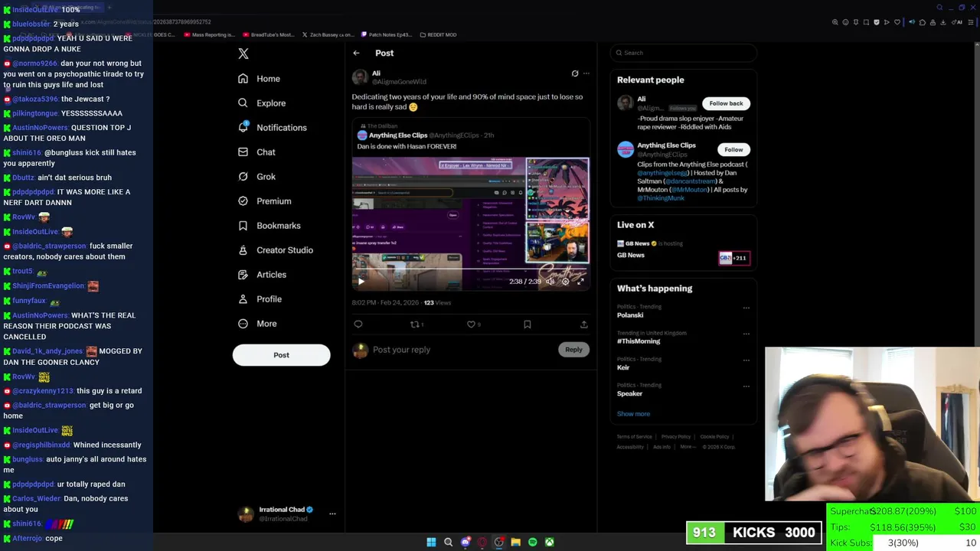980x551 pixels.
Task: Expand the More sidebar menu
Action: point(257,324)
